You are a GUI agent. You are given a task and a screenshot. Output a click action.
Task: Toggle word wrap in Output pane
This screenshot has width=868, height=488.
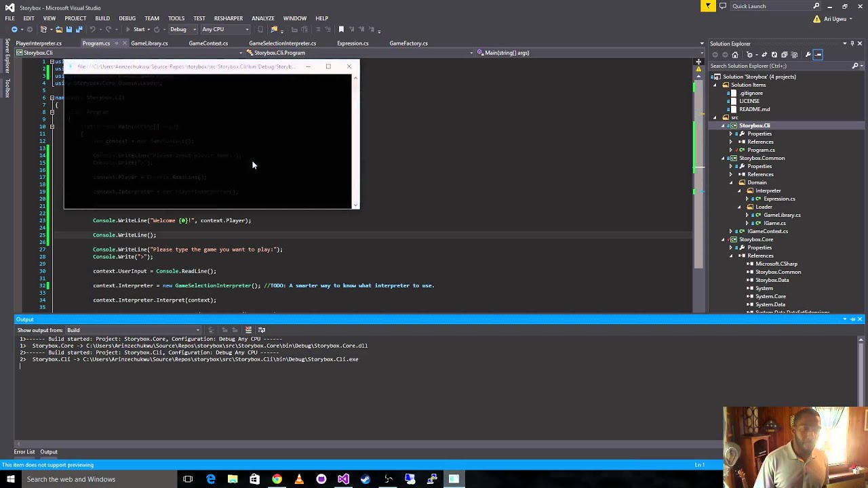pos(261,330)
